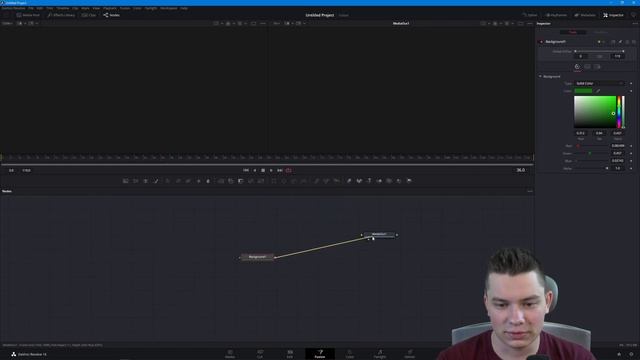This screenshot has width=640, height=360.
Task: Toggle keyframe diamond for Blue slider
Action: click(631, 161)
